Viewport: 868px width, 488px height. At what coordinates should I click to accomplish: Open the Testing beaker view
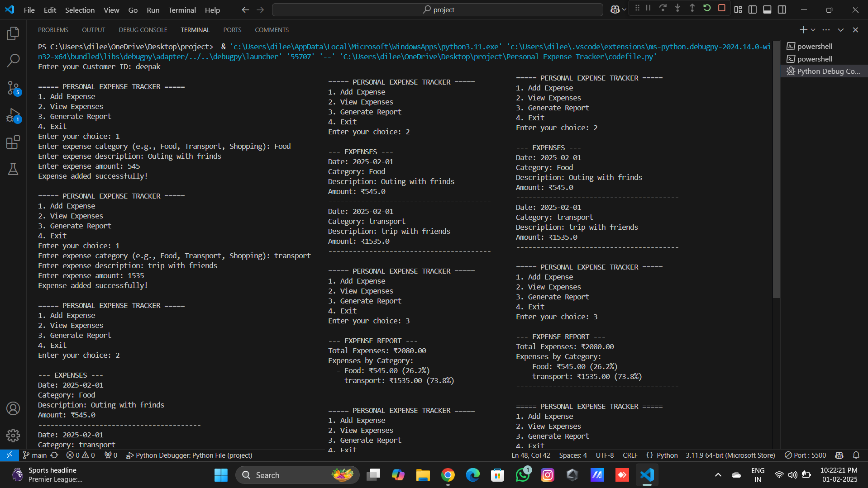[13, 169]
